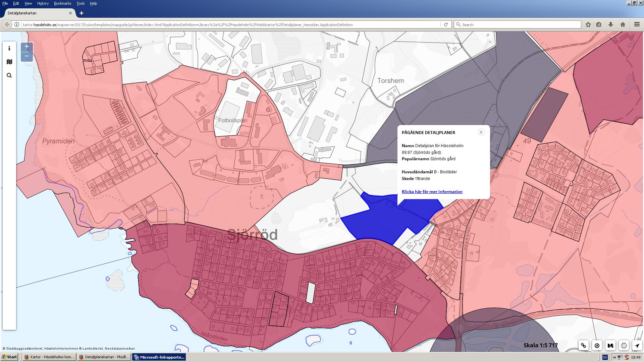644x362 pixels.
Task: Bookmark this page with star icon
Action: [588, 24]
